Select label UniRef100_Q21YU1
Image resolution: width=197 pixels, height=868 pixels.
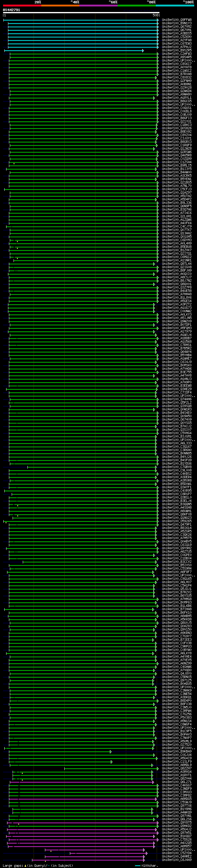[177, 121]
